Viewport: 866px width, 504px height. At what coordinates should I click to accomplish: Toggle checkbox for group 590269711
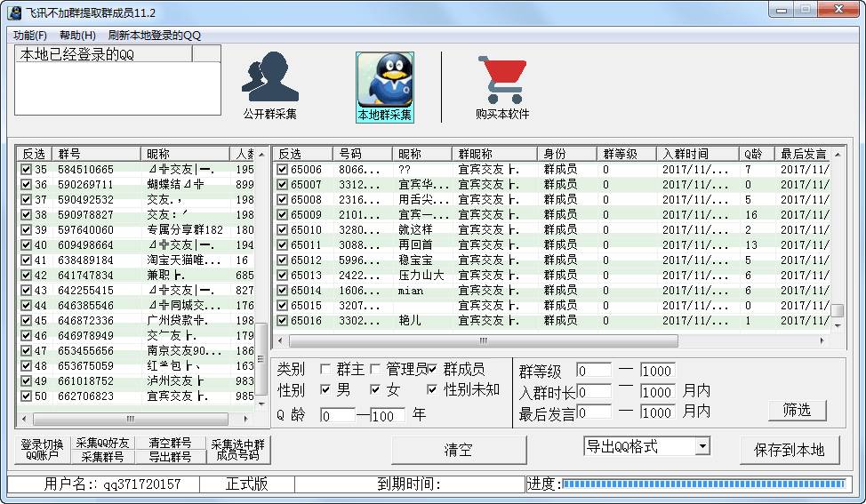pyautogui.click(x=26, y=184)
